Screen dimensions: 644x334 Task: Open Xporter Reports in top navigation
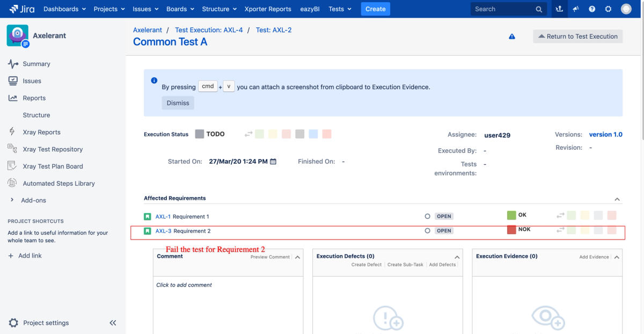click(x=268, y=9)
